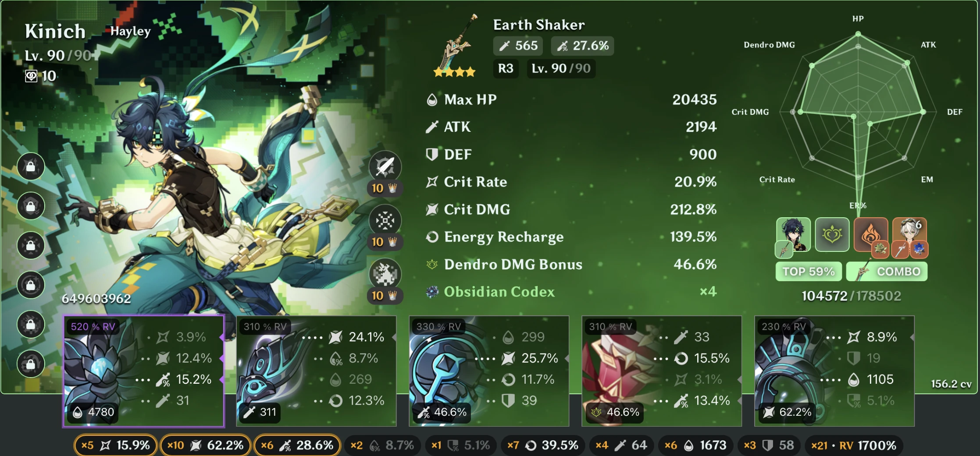Click the TOP 59% ranking button
Screen dimensions: 980x456
pyautogui.click(x=809, y=272)
